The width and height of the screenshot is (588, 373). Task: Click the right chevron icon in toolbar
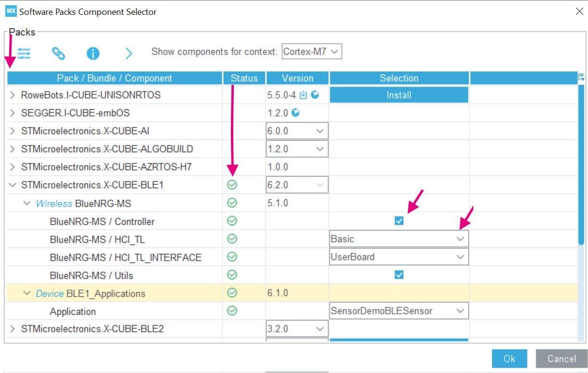coord(128,53)
